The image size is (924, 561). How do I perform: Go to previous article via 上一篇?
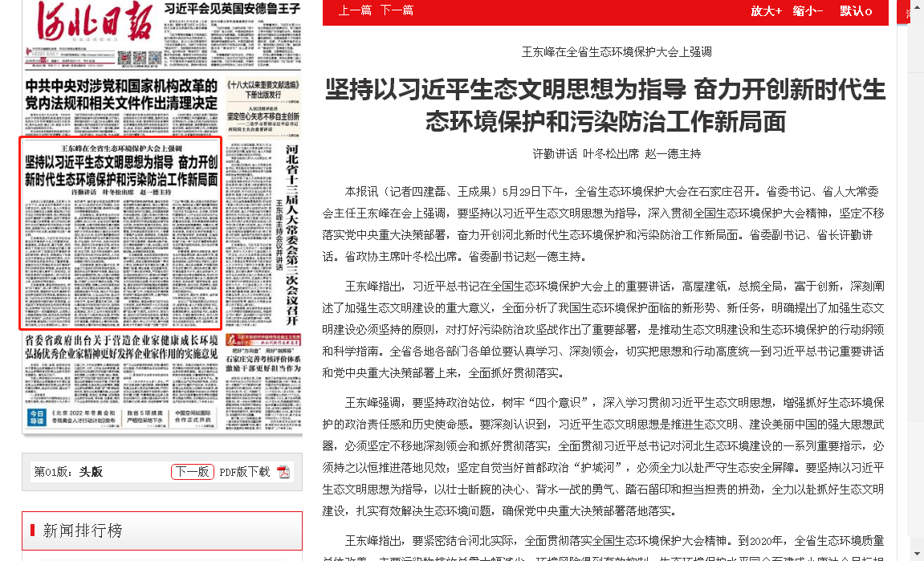355,10
